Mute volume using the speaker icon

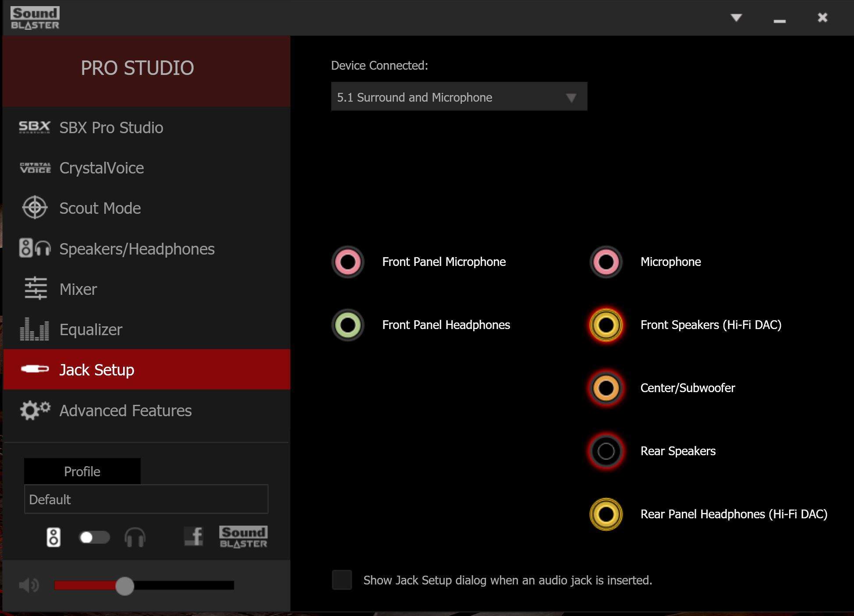(29, 585)
